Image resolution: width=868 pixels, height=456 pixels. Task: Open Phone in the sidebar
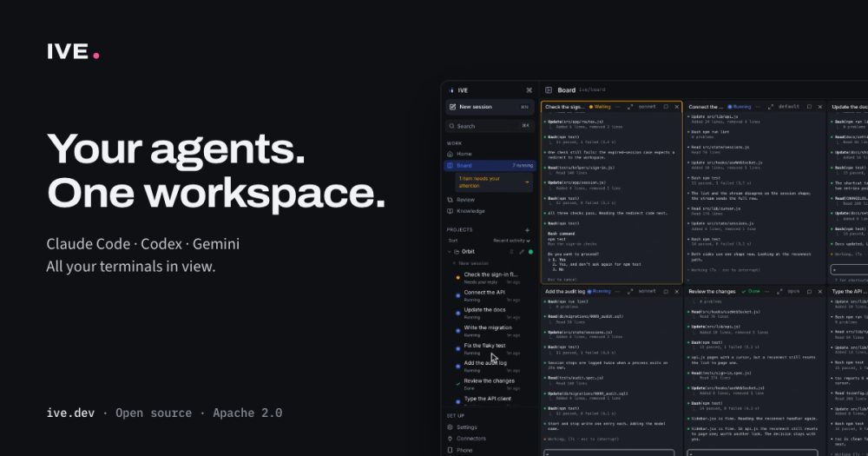point(490,450)
